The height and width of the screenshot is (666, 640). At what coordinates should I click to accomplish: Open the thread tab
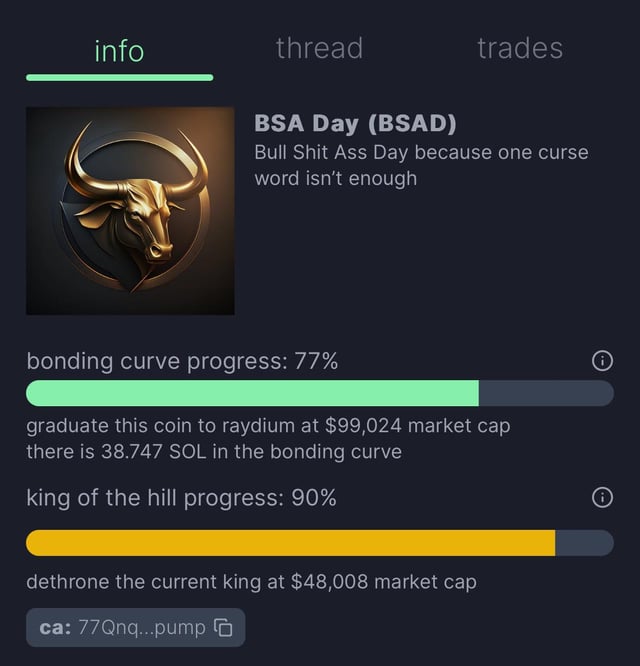(x=319, y=48)
